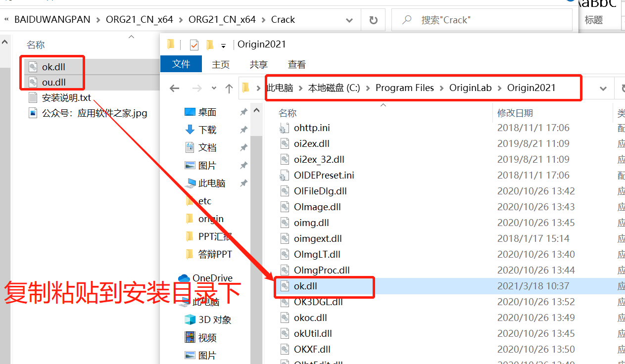Click ORG21_CN_x64 in the breadcrumb path

(x=139, y=19)
